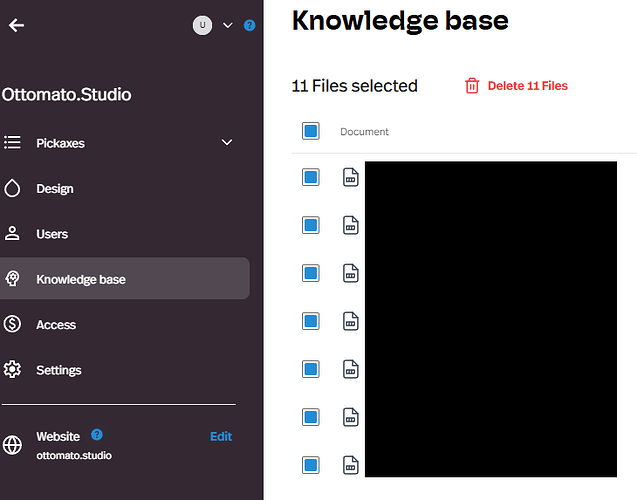Click the help icon beside Website
Viewport: 637px width, 500px height.
(97, 435)
